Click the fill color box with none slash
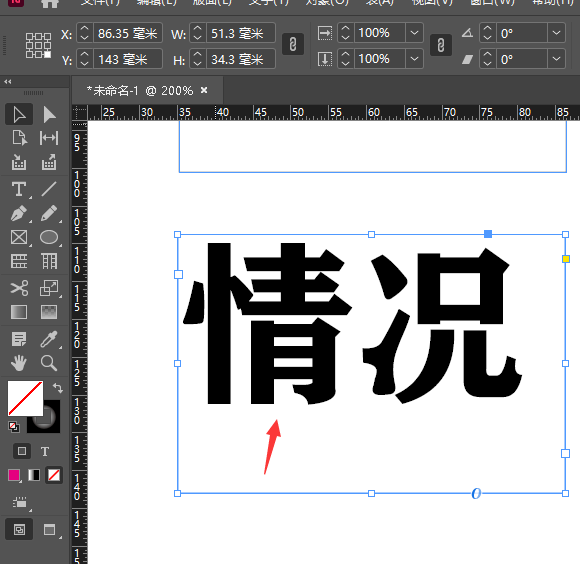Viewport: 580px width, 564px height. pos(25,398)
